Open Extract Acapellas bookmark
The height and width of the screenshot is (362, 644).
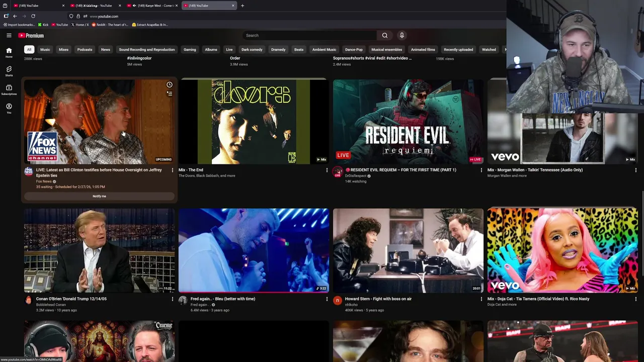(150, 25)
